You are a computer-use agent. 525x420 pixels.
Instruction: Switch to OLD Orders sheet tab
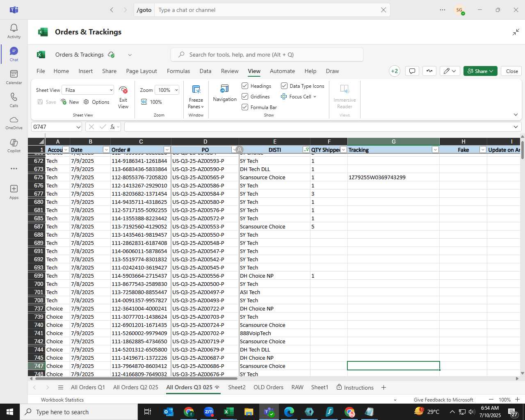tap(268, 388)
